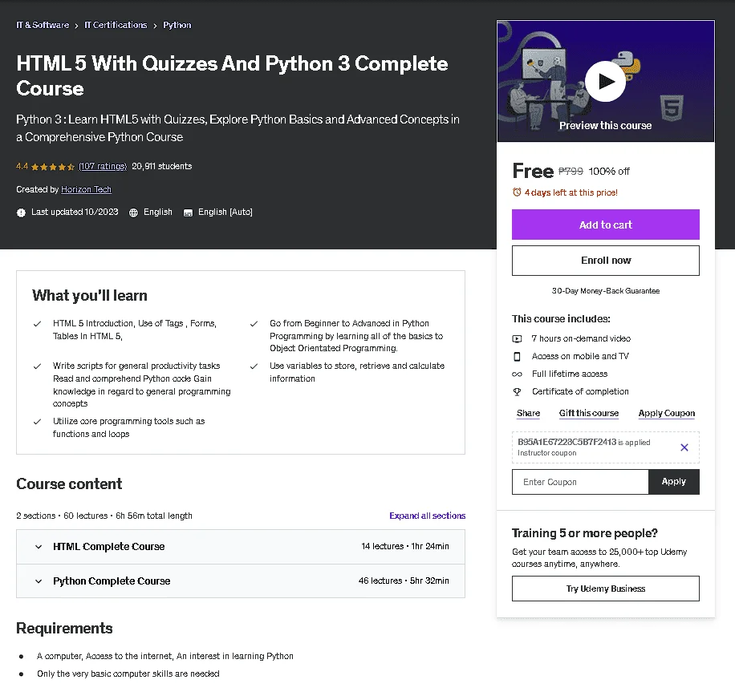Click Try Udemy Business button
Screen dimensions: 735x700
pos(606,589)
